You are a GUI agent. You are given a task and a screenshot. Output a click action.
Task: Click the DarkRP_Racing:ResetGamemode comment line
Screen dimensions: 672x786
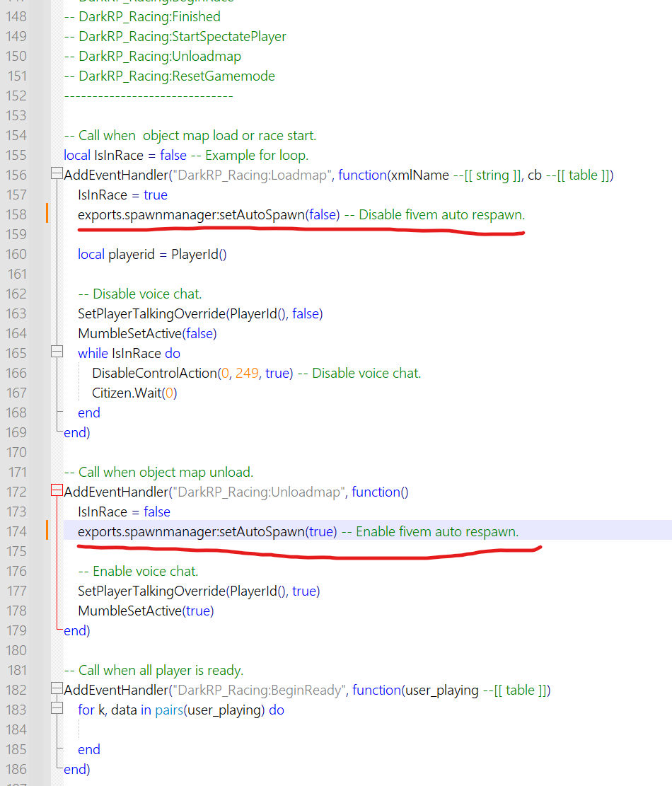coord(170,76)
